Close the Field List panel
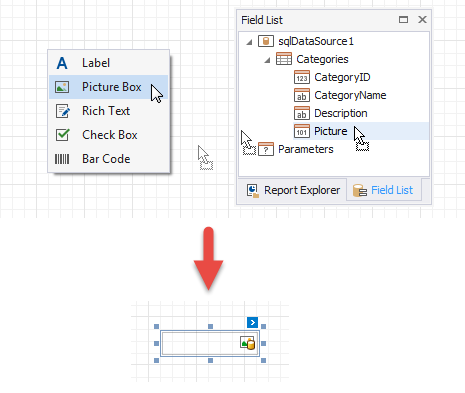Image resolution: width=465 pixels, height=393 pixels. point(422,20)
